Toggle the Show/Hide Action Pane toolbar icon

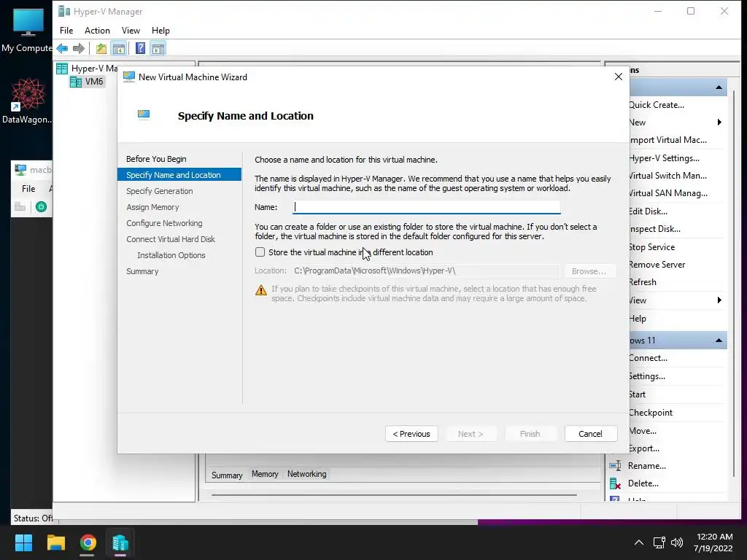(158, 49)
